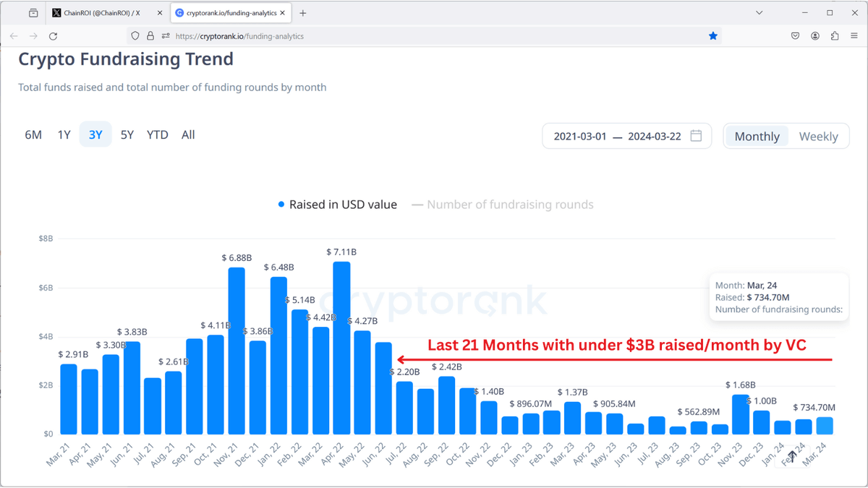Toggle the Raised in USD value series
The height and width of the screenshot is (488, 868).
pyautogui.click(x=338, y=205)
